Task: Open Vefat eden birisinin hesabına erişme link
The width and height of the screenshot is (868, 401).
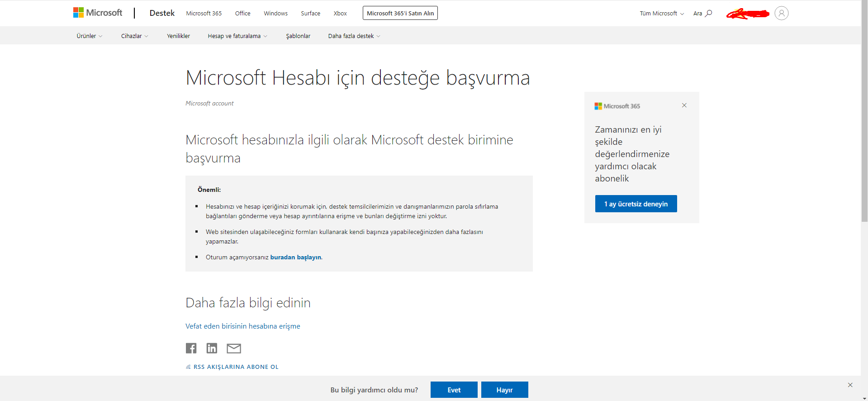Action: point(243,326)
